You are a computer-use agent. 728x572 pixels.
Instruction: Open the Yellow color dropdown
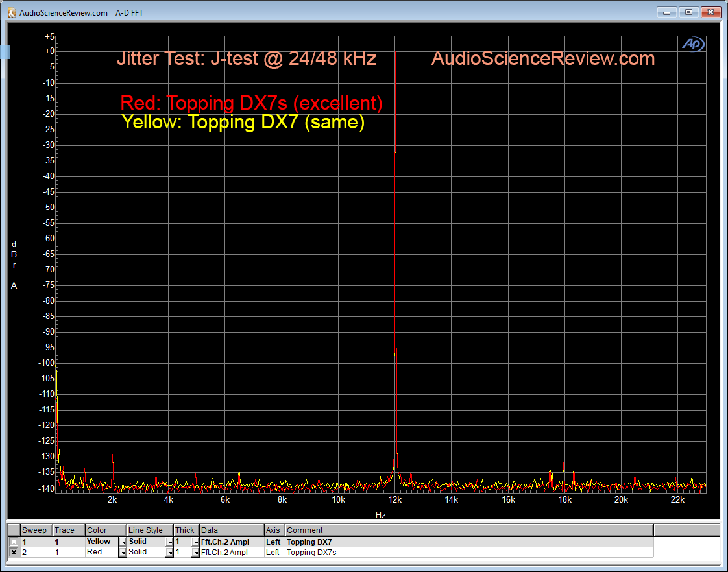tap(123, 542)
